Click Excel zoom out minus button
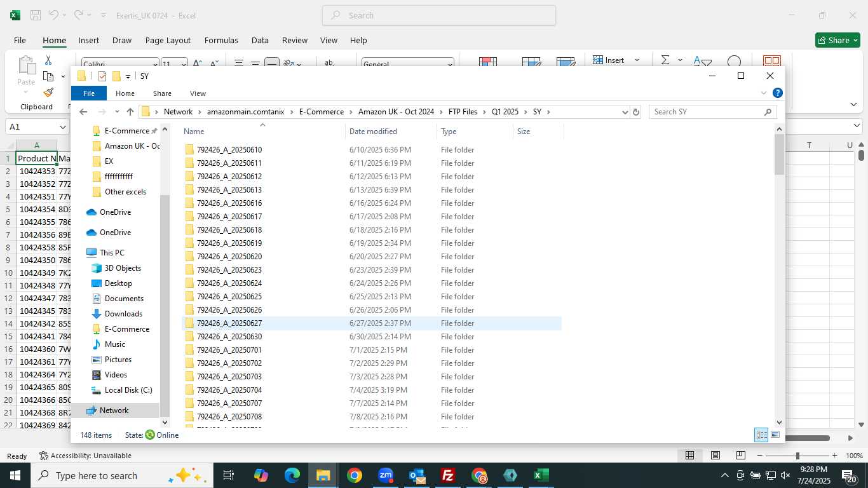 click(x=759, y=456)
